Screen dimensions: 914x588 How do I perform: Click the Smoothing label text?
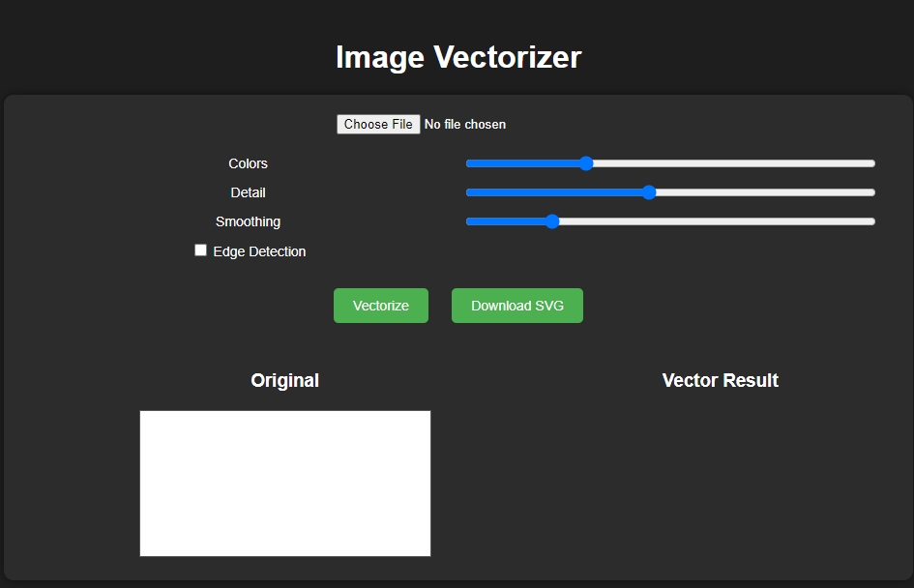249,221
